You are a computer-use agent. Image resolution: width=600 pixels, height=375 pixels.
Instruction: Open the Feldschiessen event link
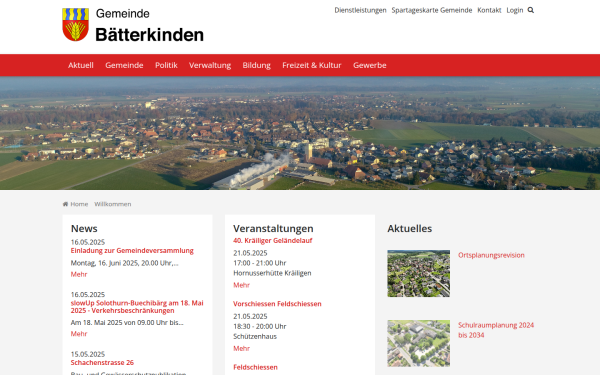pyautogui.click(x=256, y=367)
